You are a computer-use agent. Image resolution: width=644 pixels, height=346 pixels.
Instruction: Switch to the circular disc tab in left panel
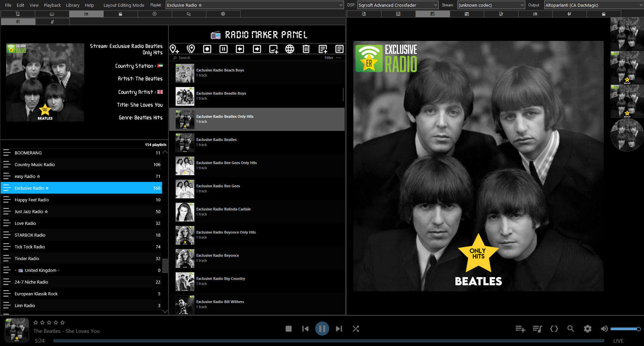[155, 14]
